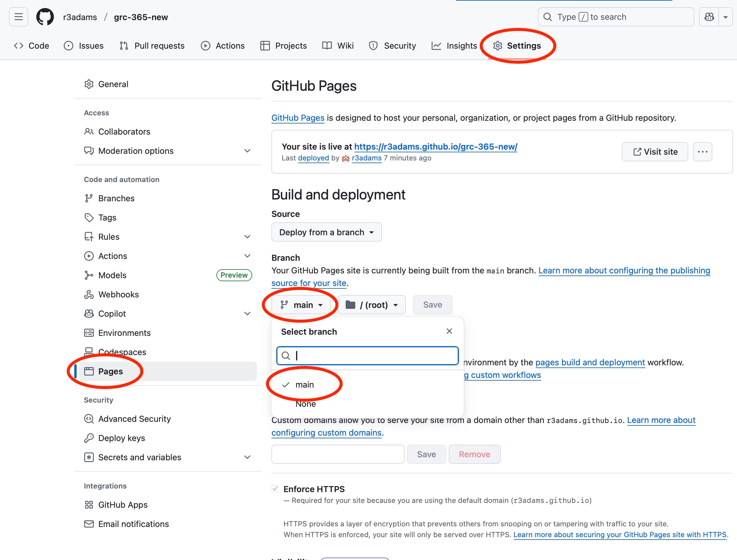The image size is (737, 560).
Task: Expand the Rules sidebar section
Action: 168,237
